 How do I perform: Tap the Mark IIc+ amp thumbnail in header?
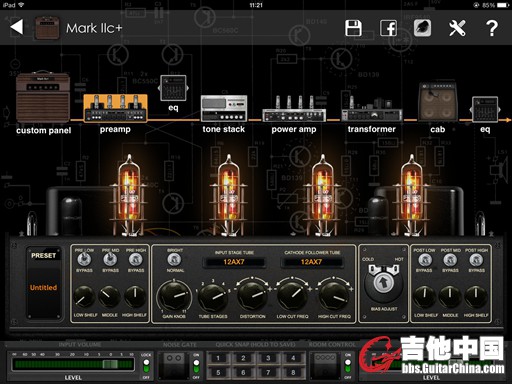coord(47,28)
